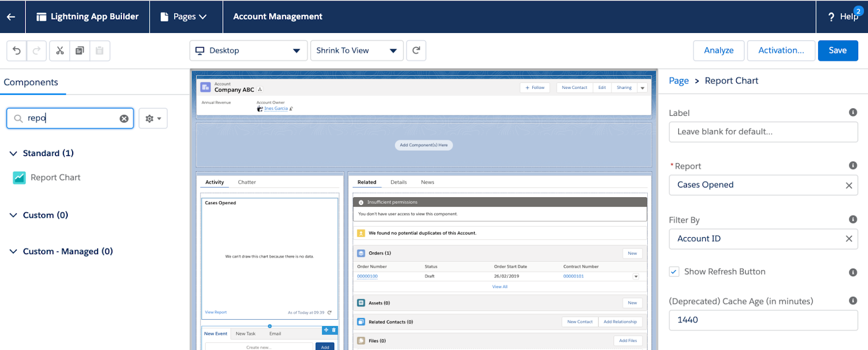Open the Desktop form factor dropdown
The height and width of the screenshot is (350, 868).
tap(248, 50)
